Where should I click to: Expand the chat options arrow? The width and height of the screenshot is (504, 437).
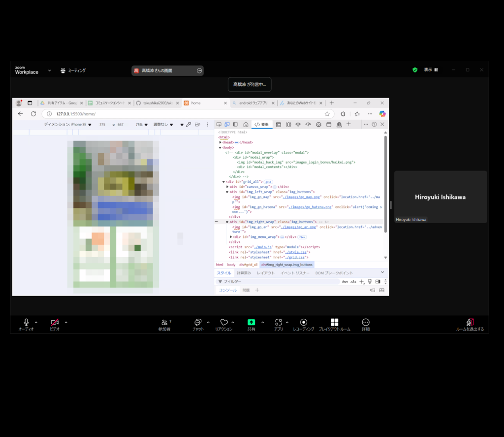208,322
